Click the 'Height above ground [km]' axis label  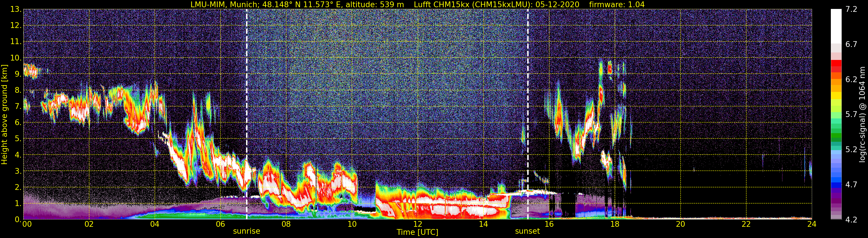(x=4, y=114)
